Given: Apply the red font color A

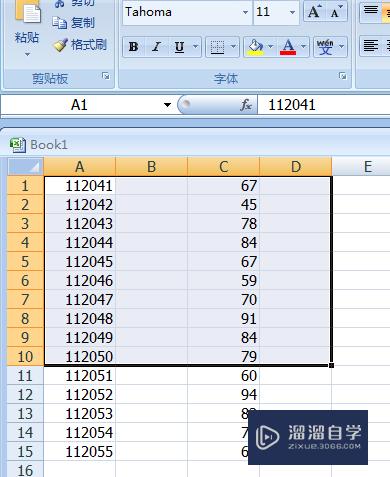Looking at the screenshot, I should pyautogui.click(x=288, y=47).
